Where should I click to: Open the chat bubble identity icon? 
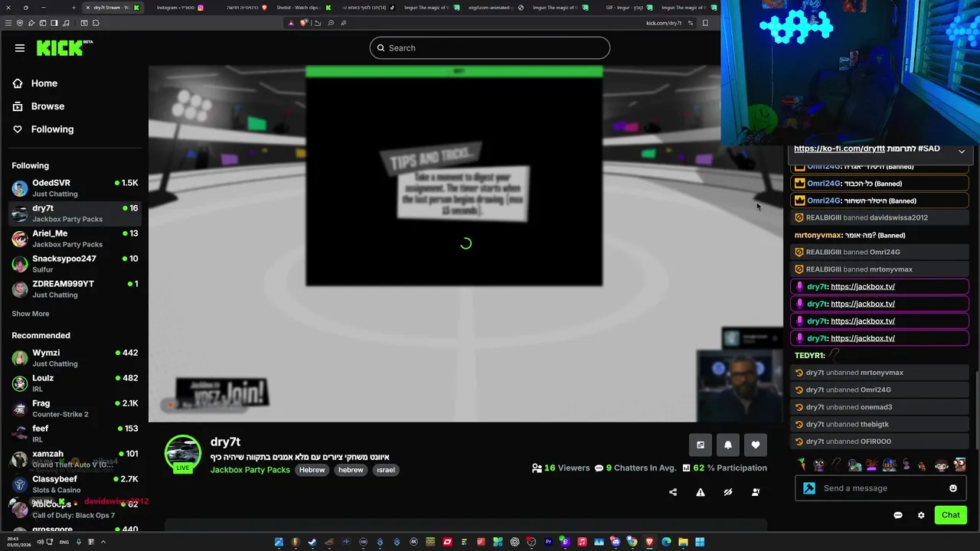coord(898,515)
